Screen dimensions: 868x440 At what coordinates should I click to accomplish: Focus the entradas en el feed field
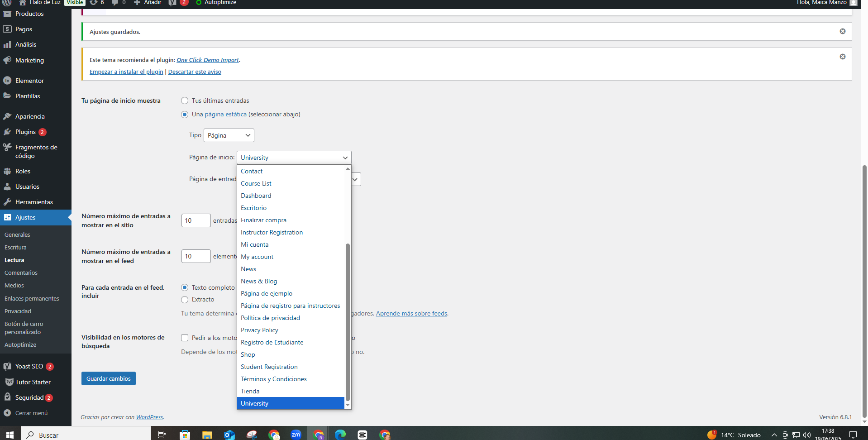click(x=196, y=256)
